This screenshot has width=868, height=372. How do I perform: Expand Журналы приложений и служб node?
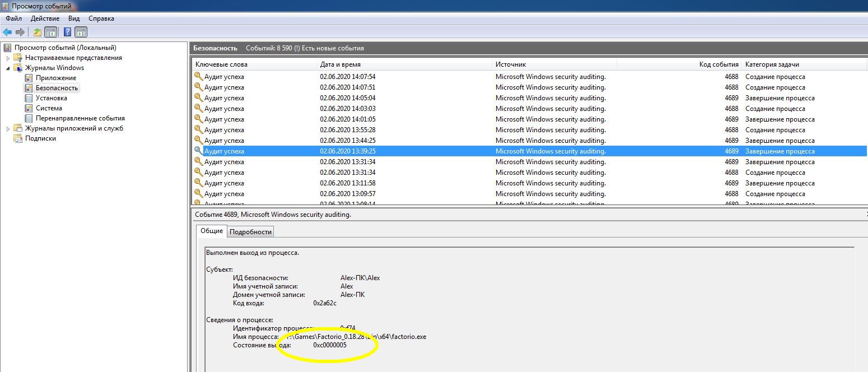[8, 129]
